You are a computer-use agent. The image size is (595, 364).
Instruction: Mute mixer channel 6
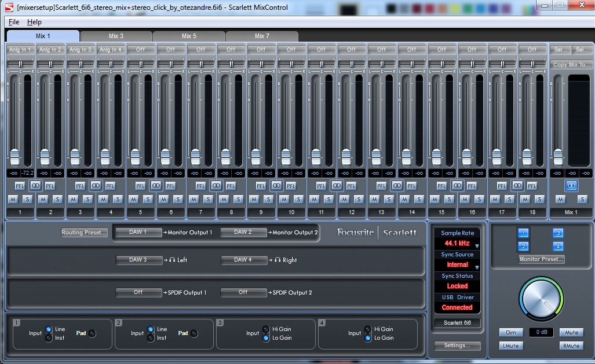[163, 199]
